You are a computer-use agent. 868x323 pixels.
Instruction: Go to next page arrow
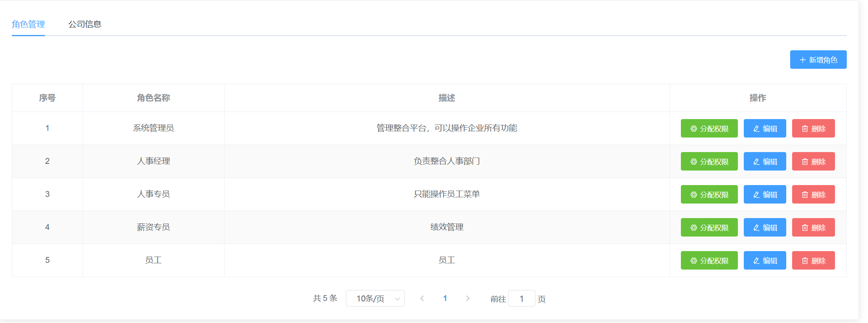(468, 299)
